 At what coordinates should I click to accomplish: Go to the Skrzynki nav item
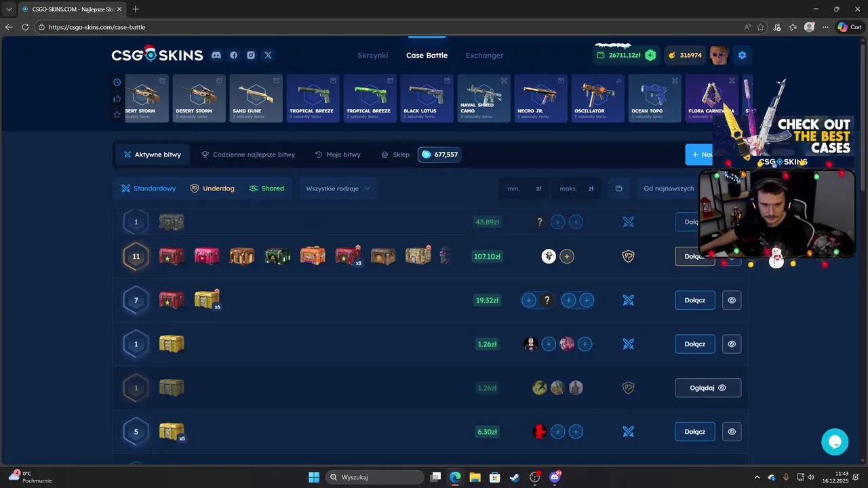(x=373, y=55)
